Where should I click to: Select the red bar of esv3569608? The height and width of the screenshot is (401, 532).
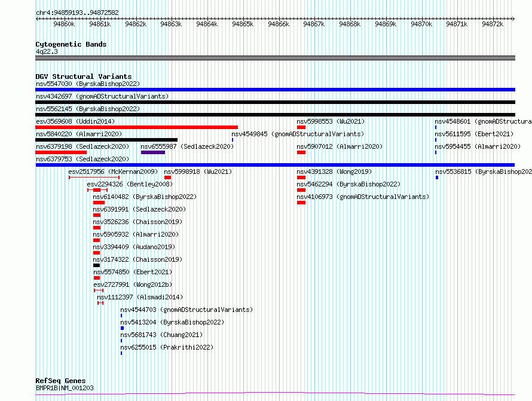click(x=136, y=127)
